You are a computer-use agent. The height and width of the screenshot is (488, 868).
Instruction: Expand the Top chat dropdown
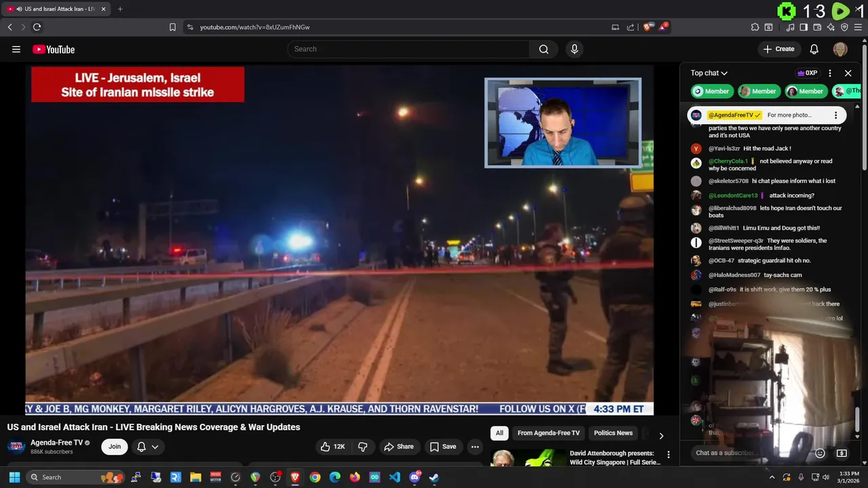709,73
